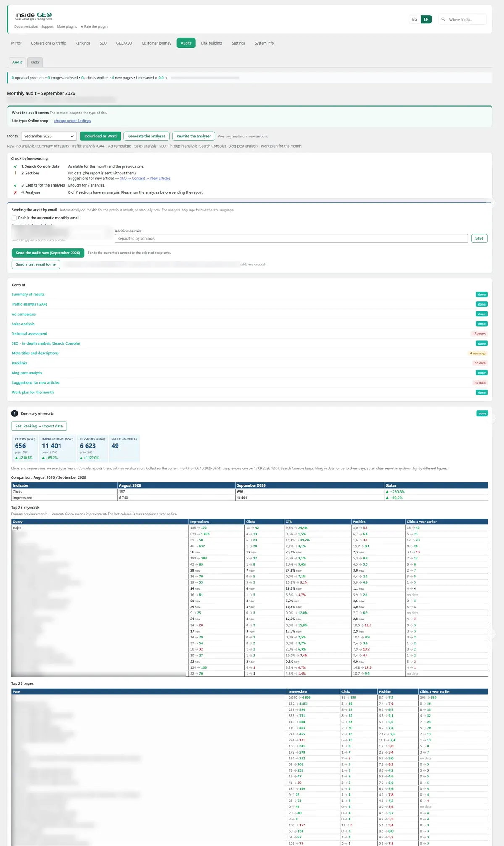Viewport: 504px width, 846px height.
Task: Jump to Meta titles and descriptions
Action: pos(35,353)
